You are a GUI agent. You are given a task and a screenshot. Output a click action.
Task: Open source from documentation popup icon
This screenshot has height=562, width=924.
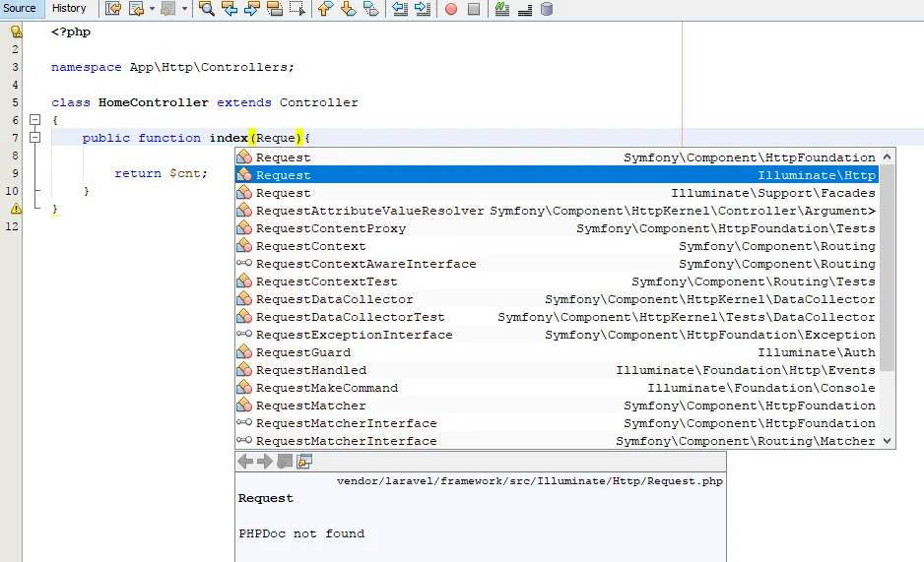click(x=304, y=462)
